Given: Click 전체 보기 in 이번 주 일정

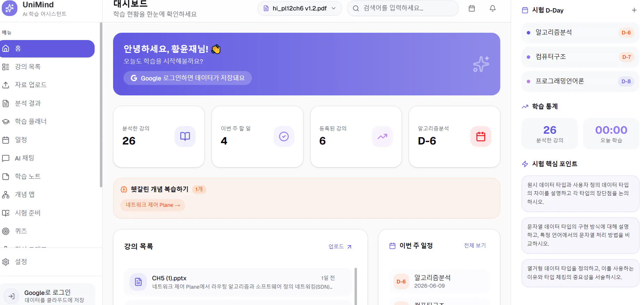Looking at the screenshot, I should coord(475,245).
